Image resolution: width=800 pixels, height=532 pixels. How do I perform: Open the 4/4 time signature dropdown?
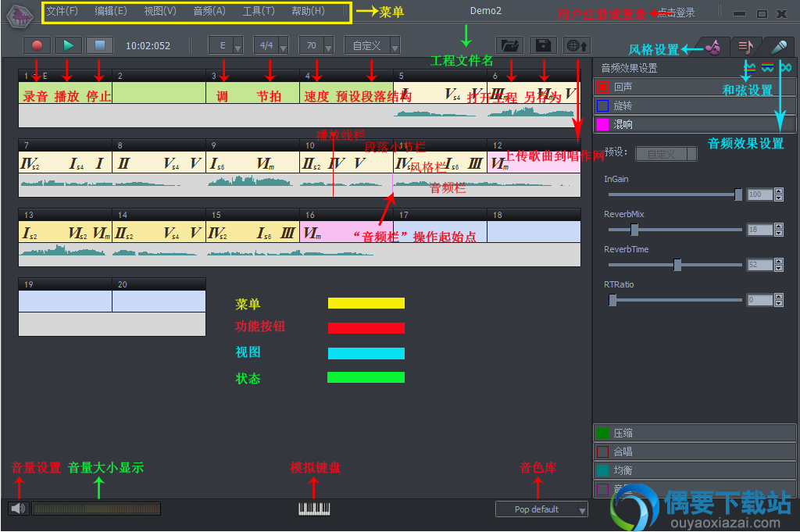pos(271,45)
